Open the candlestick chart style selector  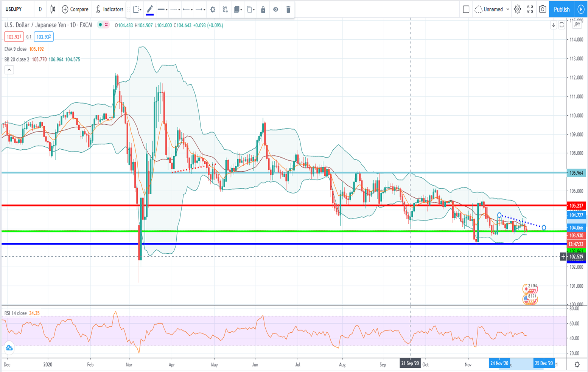53,9
